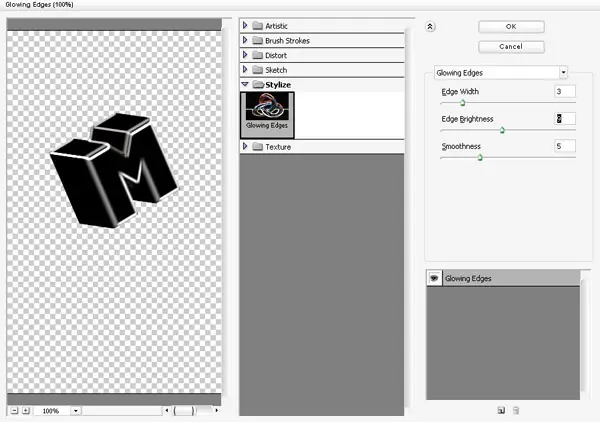
Task: Collapse the filter gallery panel with double-arrow
Action: (x=430, y=27)
